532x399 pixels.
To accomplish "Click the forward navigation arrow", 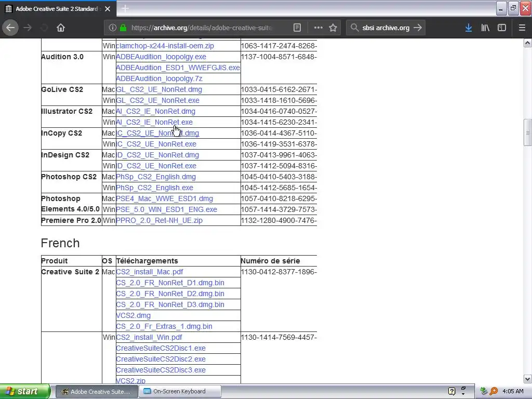I will point(28,28).
